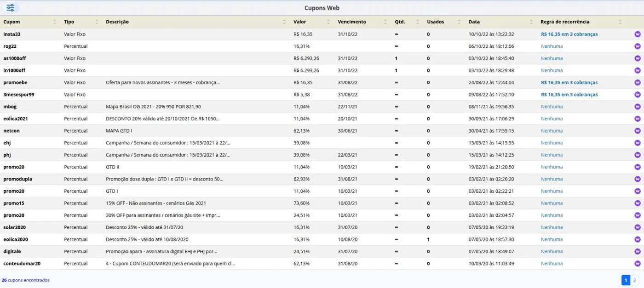Click Qtd. value 1 in as1000off row
644x288 pixels.
pos(396,58)
